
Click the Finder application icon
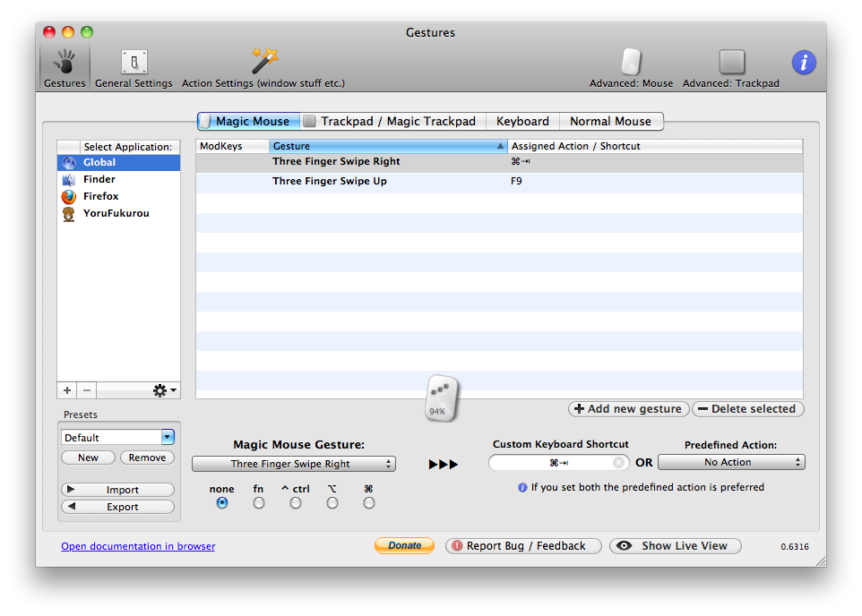pos(69,180)
